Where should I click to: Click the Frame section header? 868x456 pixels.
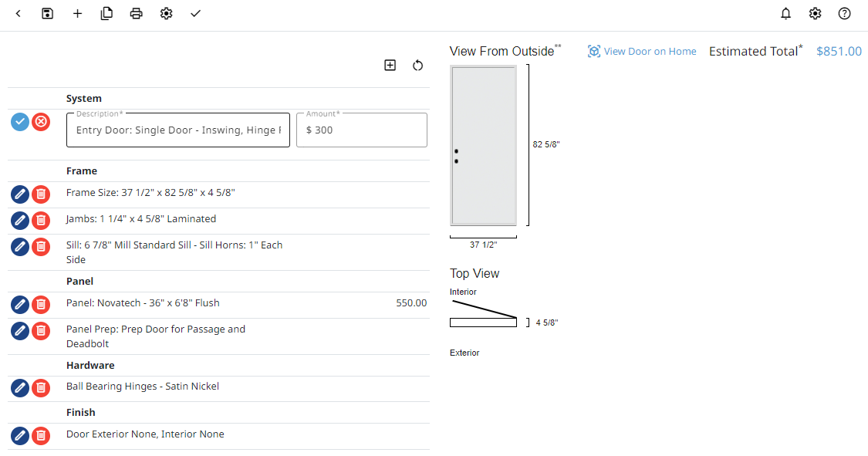tap(82, 171)
